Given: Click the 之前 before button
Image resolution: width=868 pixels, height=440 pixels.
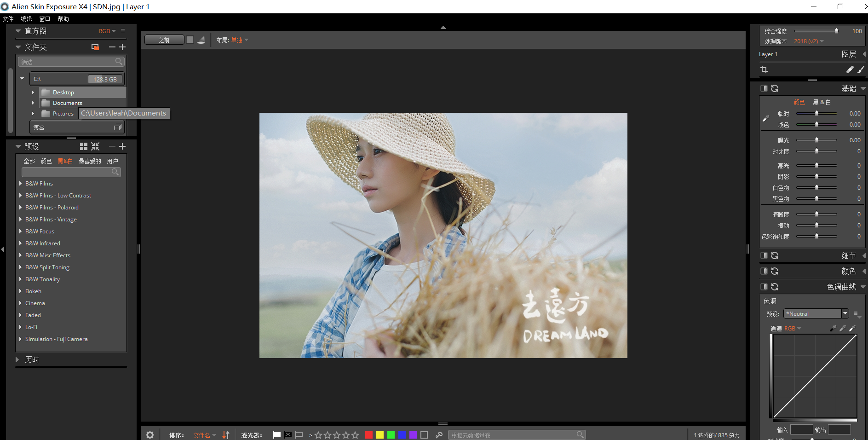Looking at the screenshot, I should (164, 40).
